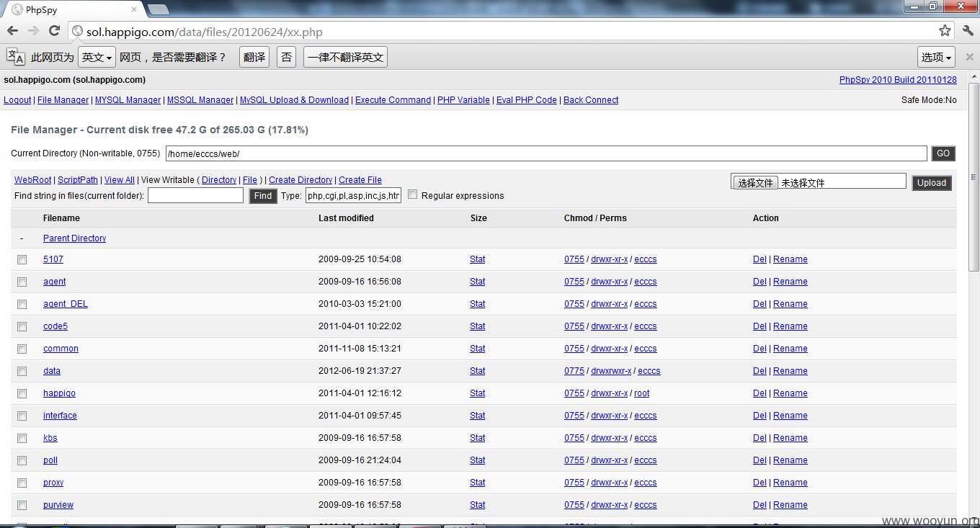Viewport: 980px width, 528px height.
Task: Click the current directory path field
Action: coord(546,153)
